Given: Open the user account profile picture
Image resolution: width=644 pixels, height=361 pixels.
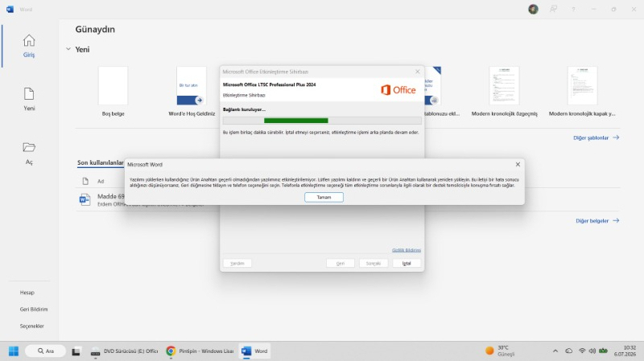Looking at the screenshot, I should coord(533,9).
